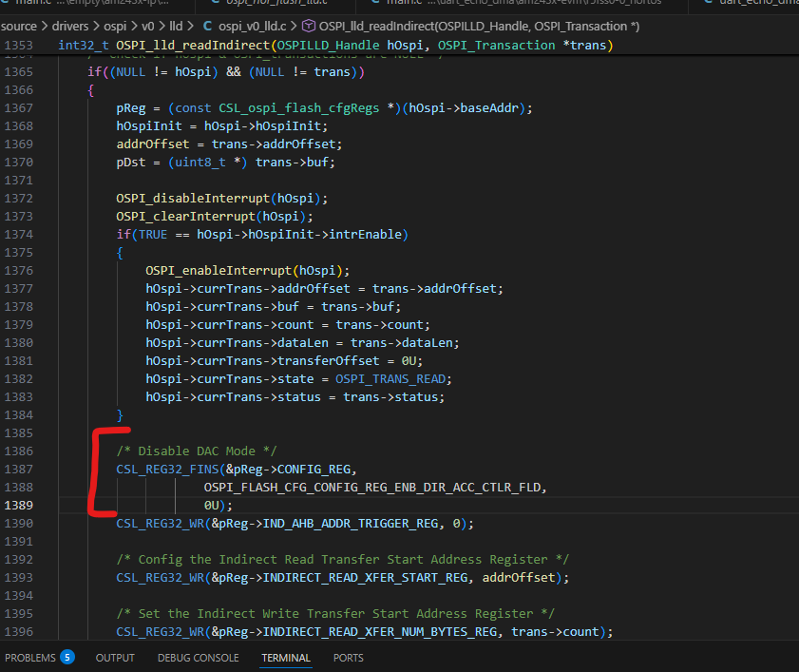Click 'intrEnable' on line 1374
Viewport: 799px width, 672px height.
(366, 235)
